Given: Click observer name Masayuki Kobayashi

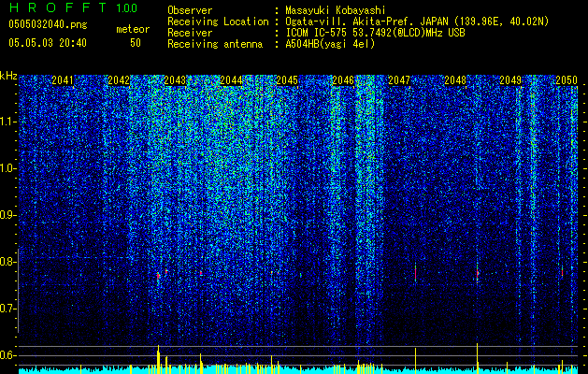Looking at the screenshot, I should point(336,10).
